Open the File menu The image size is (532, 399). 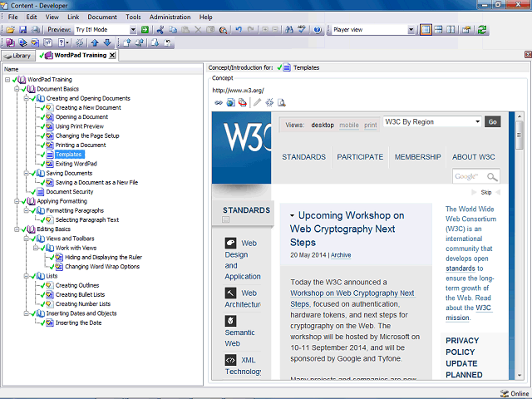[x=13, y=17]
